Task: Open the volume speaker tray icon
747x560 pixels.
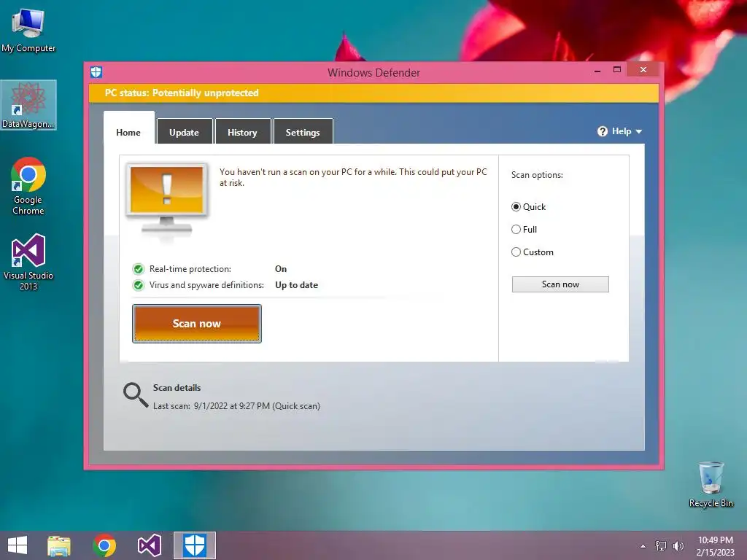Action: [678, 546]
